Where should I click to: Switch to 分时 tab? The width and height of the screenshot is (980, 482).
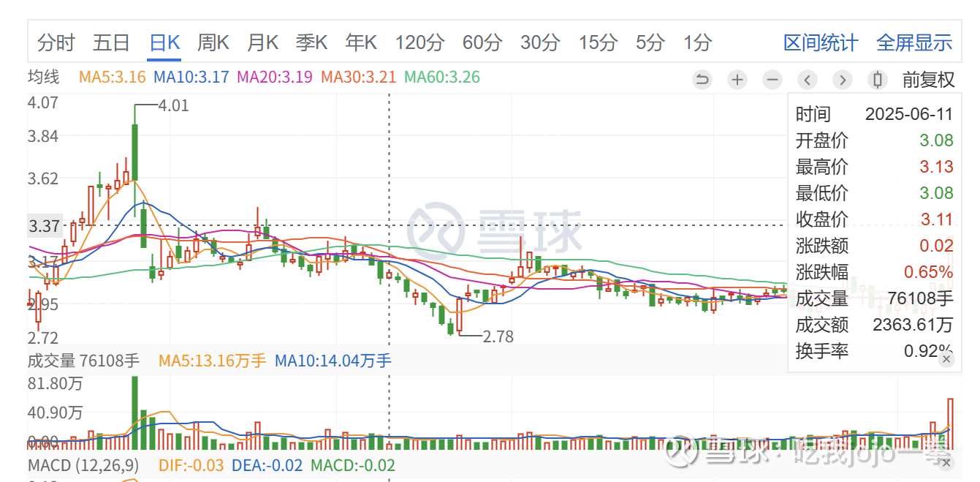click(56, 42)
